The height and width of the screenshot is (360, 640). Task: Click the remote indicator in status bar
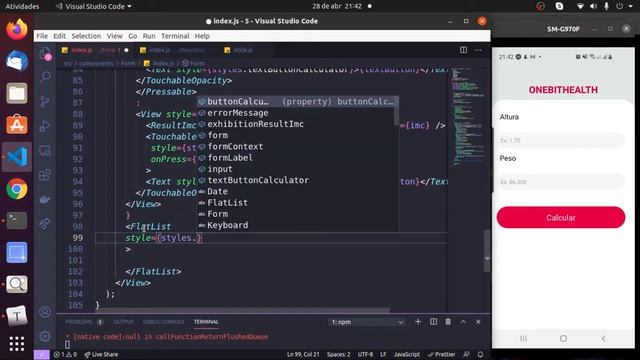tap(42, 354)
